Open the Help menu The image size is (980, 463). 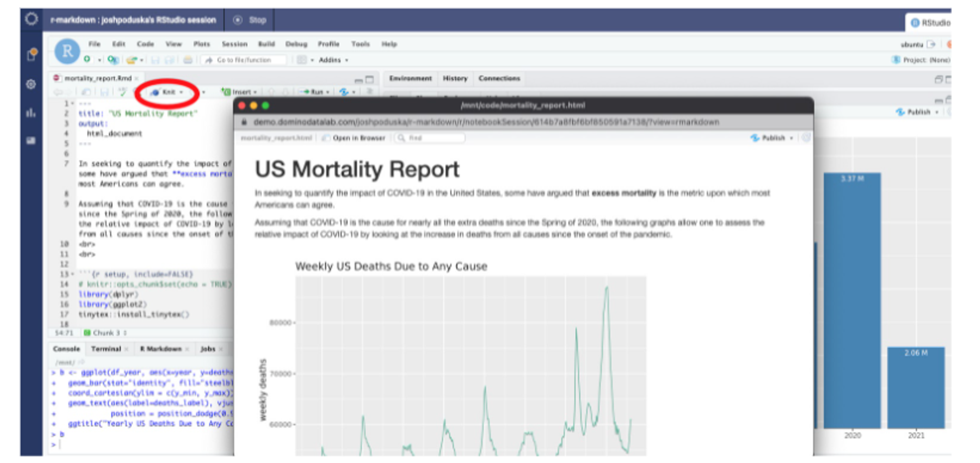click(389, 44)
